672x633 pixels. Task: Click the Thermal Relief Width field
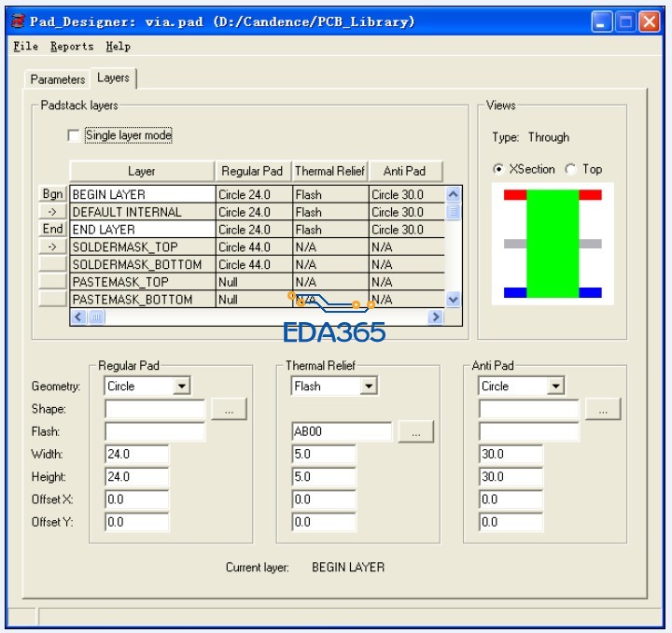pyautogui.click(x=324, y=455)
